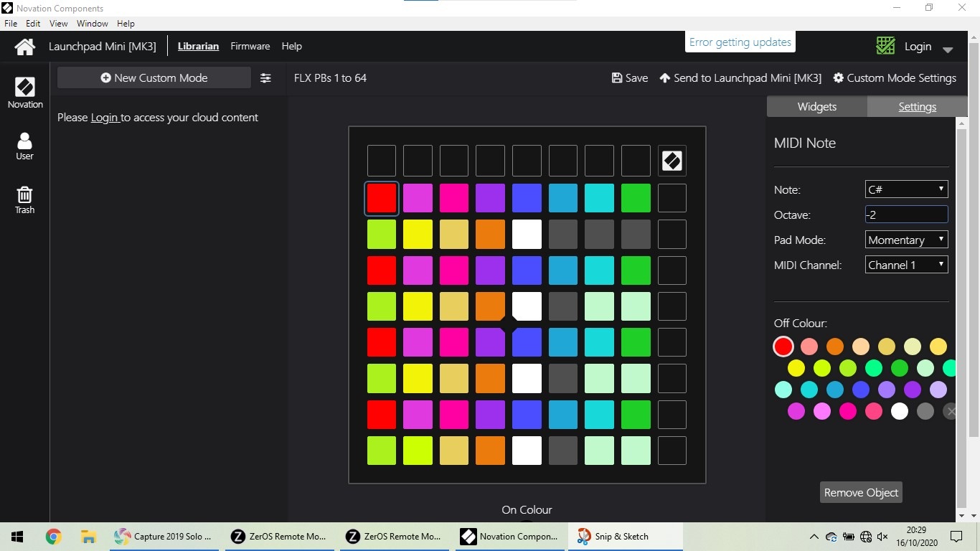The height and width of the screenshot is (551, 980).
Task: Show hidden system tray icons
Action: point(814,537)
